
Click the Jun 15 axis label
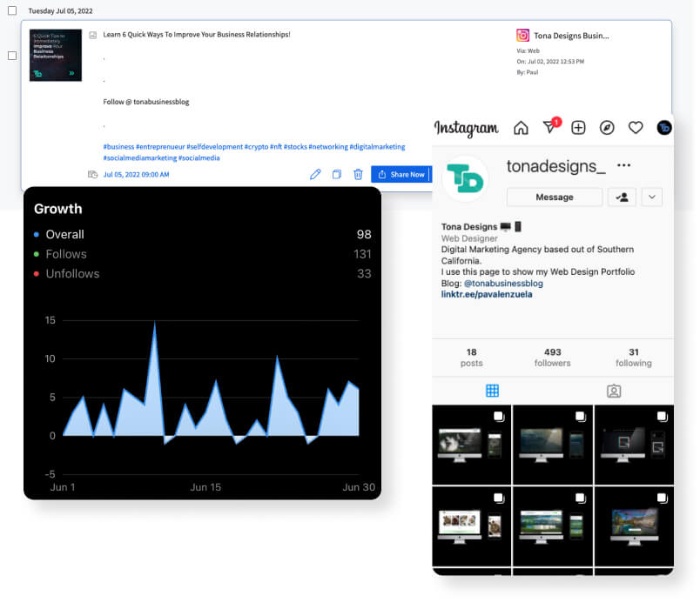pyautogui.click(x=205, y=487)
